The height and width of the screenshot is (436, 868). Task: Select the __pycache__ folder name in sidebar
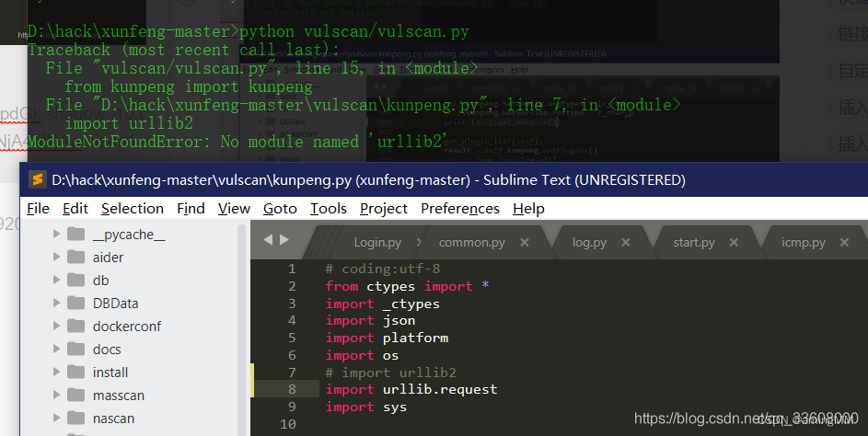pos(129,235)
